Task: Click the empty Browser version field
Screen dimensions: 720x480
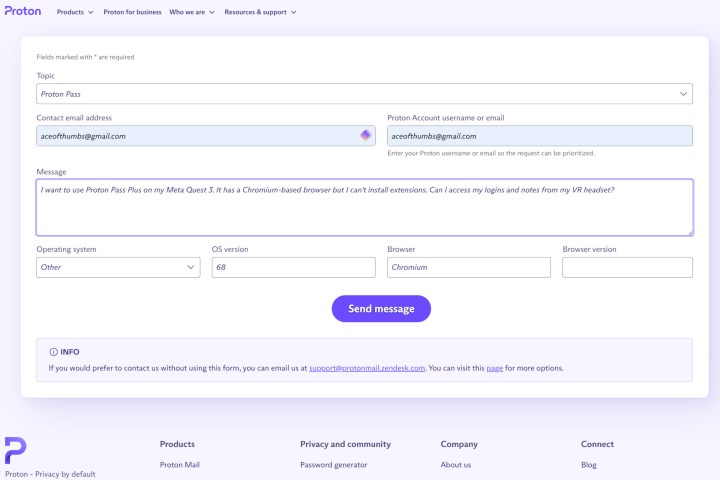Action: (626, 268)
